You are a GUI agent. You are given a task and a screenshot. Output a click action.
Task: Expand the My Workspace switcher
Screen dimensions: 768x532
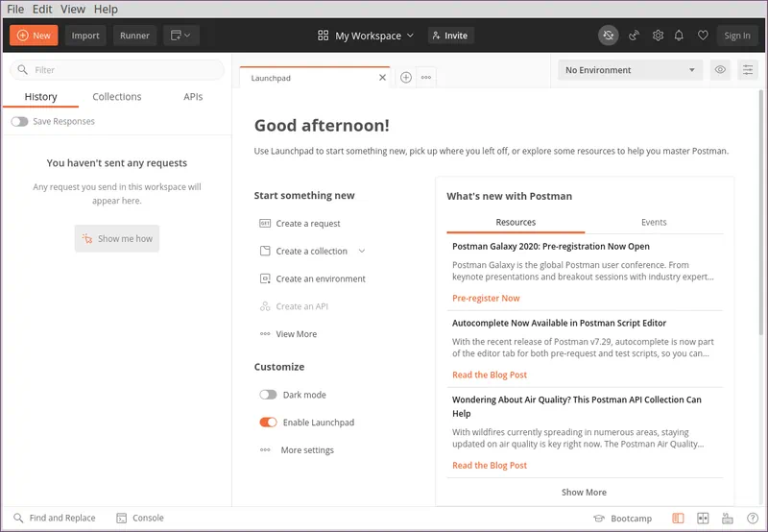366,36
